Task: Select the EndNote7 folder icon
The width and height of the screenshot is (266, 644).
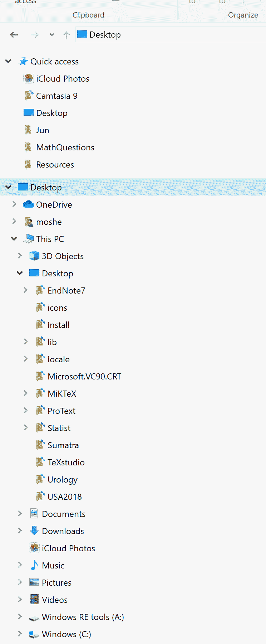Action: click(40, 290)
